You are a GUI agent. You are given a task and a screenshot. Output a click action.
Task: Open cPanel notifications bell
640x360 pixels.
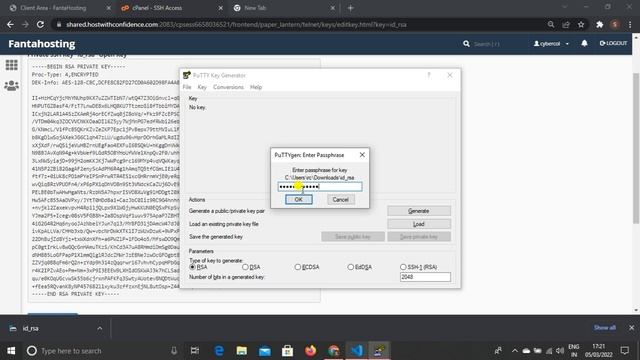[x=584, y=43]
